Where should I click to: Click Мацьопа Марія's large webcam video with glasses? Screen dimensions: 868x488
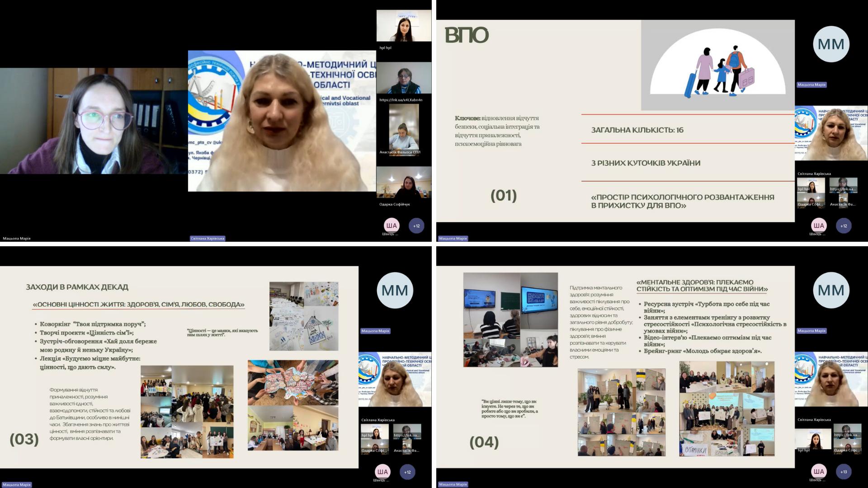(x=94, y=121)
